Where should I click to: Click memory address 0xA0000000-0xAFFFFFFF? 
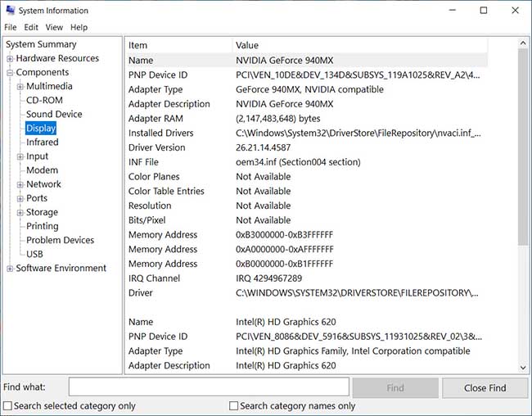click(x=285, y=250)
